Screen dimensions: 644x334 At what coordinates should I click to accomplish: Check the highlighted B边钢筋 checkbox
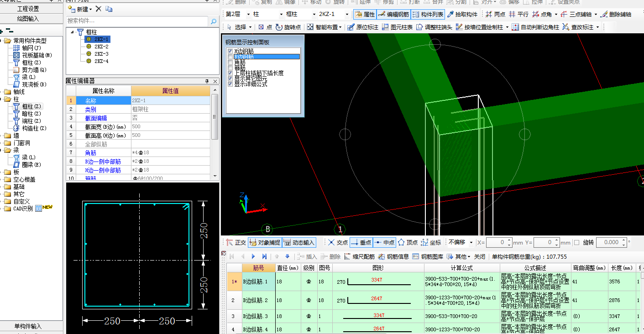coord(230,57)
